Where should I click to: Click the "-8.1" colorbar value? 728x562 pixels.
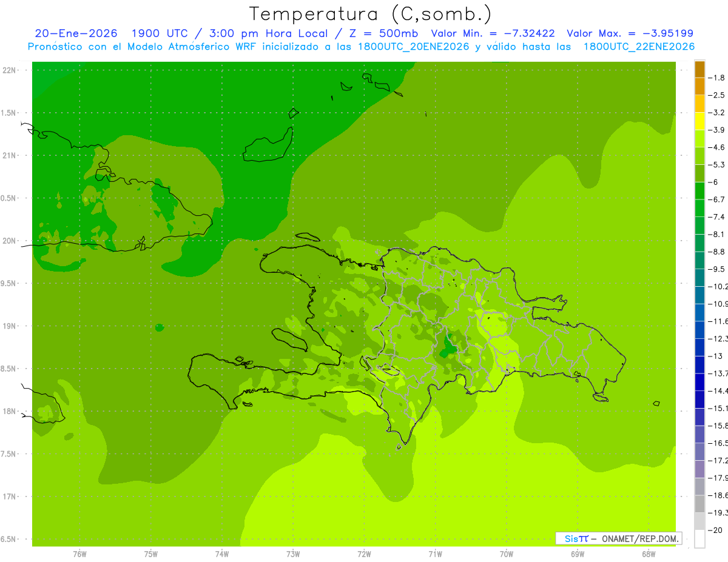coord(716,234)
